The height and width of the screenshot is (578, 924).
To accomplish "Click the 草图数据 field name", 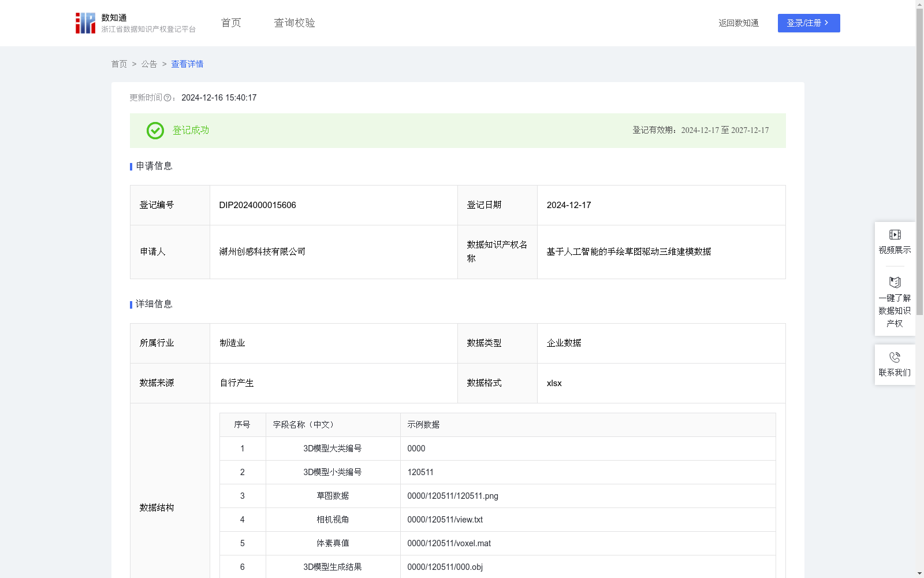I will coord(333,496).
